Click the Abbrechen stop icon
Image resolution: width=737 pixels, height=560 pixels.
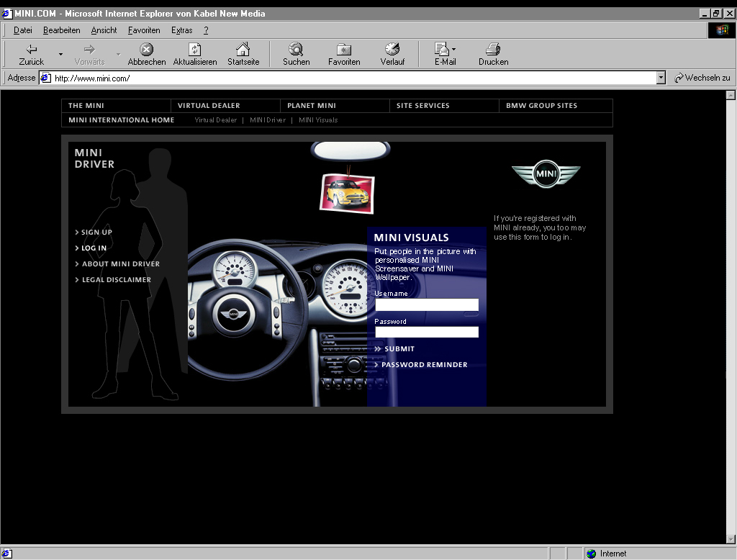point(146,50)
